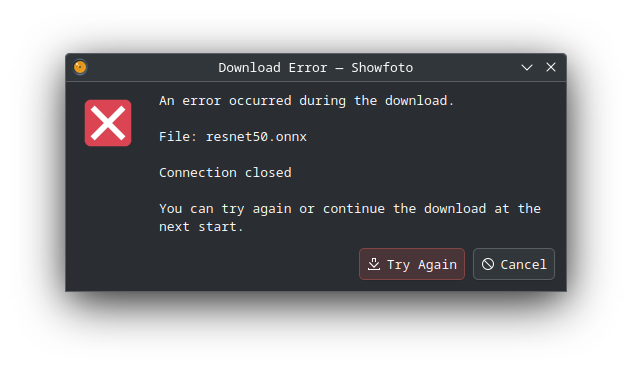Retry the download with Try Again
The width and height of the screenshot is (633, 370).
point(412,264)
